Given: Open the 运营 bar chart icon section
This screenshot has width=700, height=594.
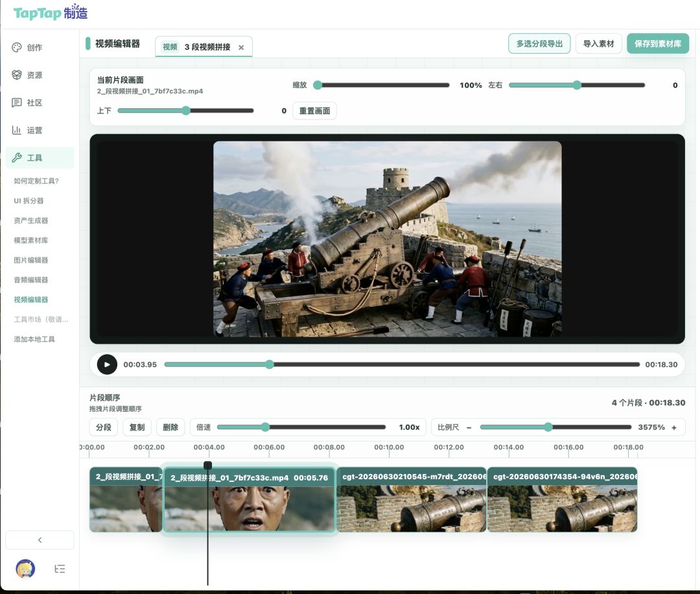Looking at the screenshot, I should 16,130.
